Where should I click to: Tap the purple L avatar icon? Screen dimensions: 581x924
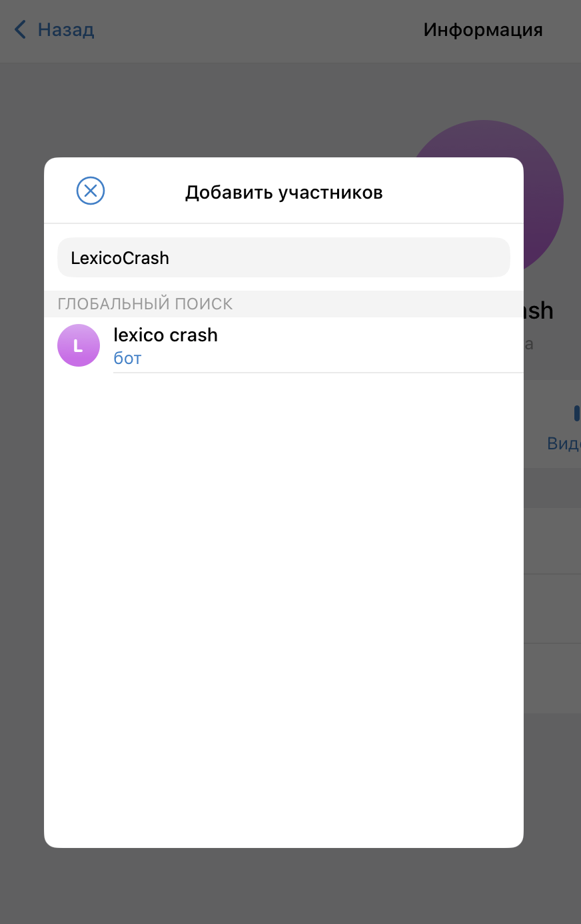click(79, 345)
